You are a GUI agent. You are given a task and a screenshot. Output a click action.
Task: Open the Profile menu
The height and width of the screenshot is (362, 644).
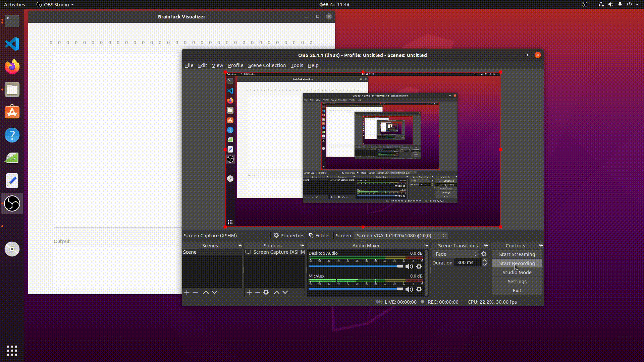click(235, 65)
